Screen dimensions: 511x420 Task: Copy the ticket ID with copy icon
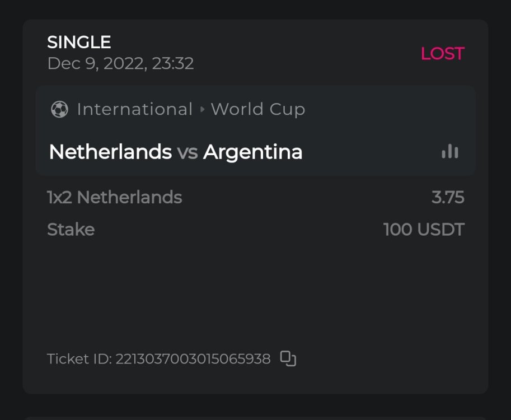click(288, 358)
